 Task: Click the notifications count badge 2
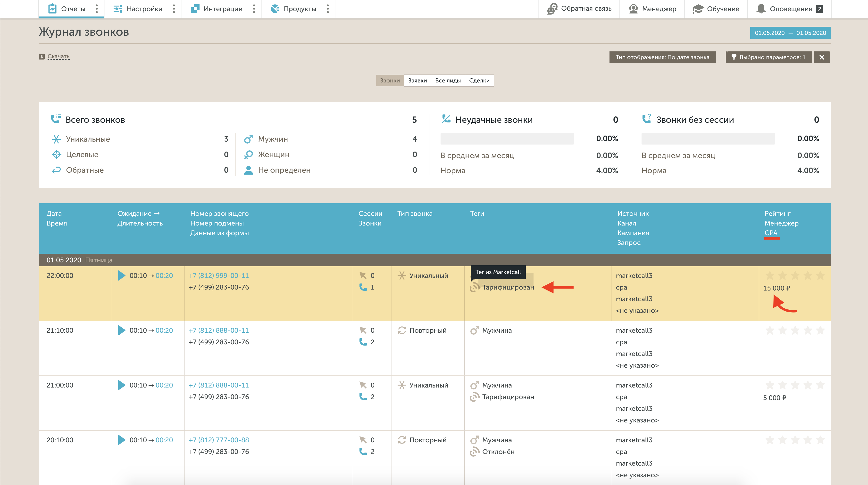(x=819, y=9)
